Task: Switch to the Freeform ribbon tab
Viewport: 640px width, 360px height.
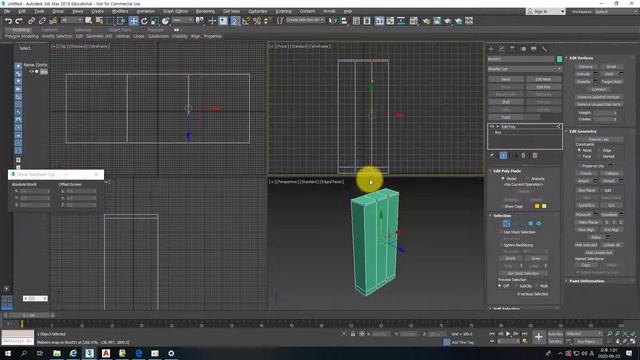Action: 49,30
